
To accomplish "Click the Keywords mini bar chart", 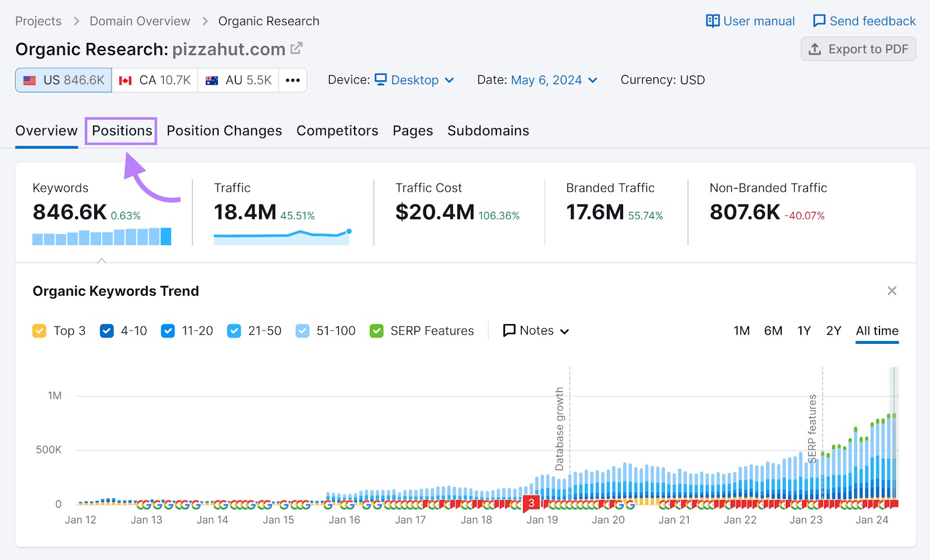I will click(102, 237).
